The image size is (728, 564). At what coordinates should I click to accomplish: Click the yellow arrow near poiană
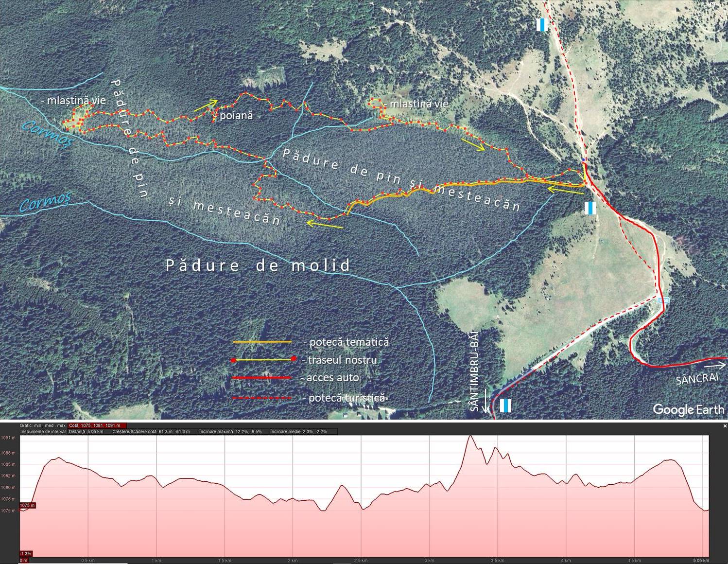coord(206,106)
